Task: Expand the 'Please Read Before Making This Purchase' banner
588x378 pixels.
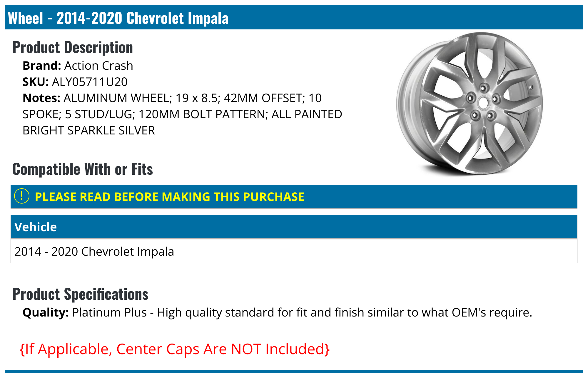Action: click(169, 197)
